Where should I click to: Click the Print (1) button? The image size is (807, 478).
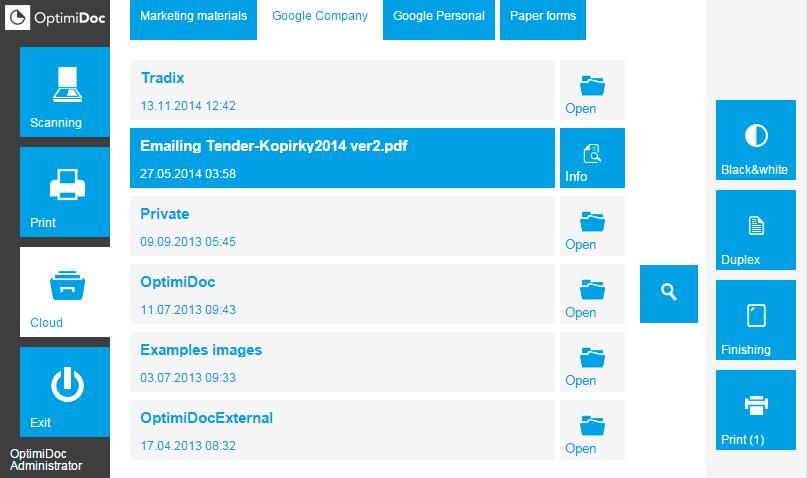(x=756, y=410)
